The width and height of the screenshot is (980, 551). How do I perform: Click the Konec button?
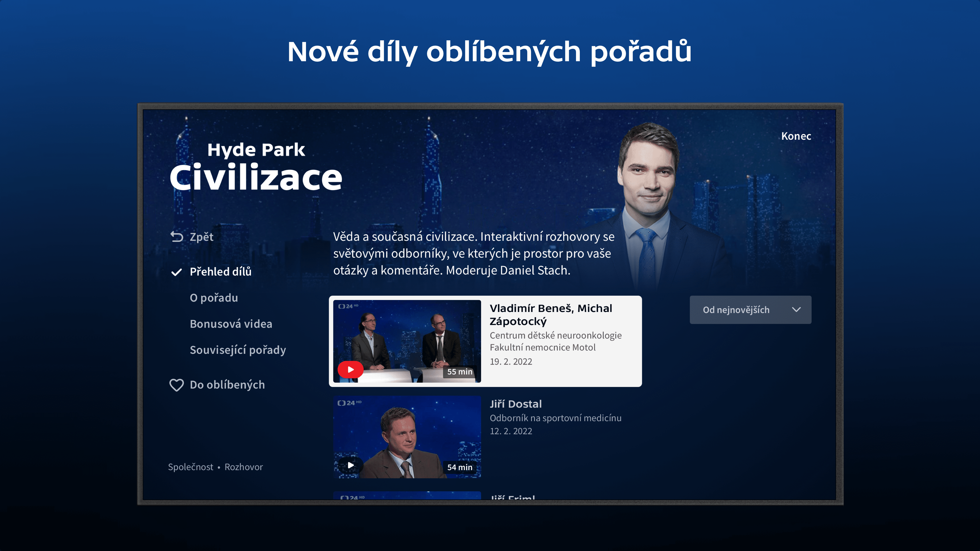tap(796, 136)
